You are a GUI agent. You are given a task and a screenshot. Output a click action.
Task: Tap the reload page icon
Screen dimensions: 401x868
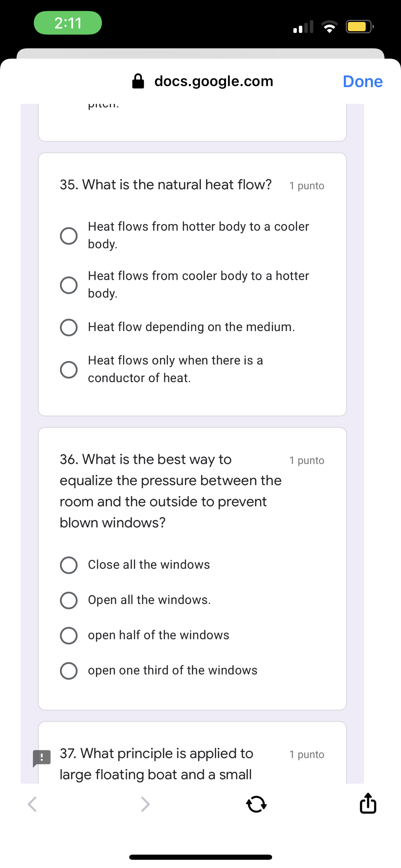[x=256, y=804]
